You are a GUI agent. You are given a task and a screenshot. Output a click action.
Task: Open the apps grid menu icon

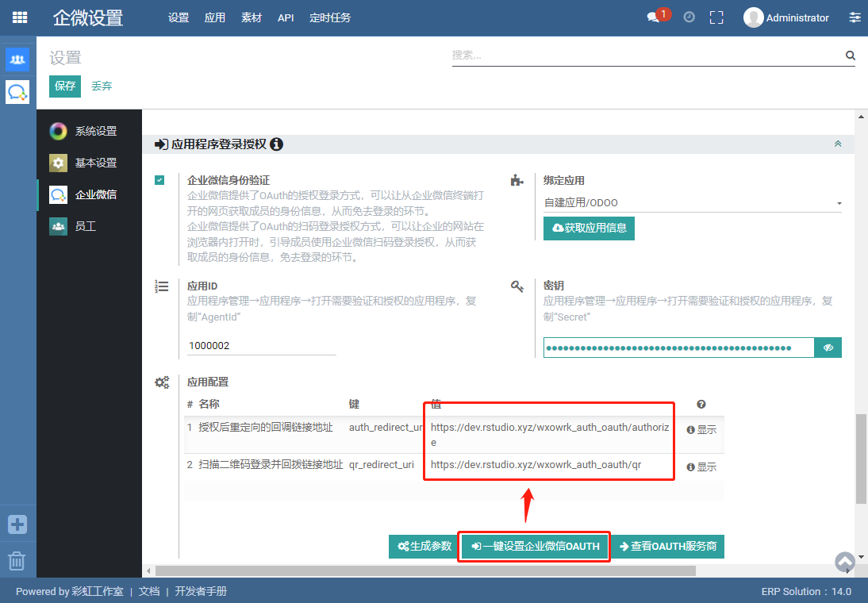point(20,17)
